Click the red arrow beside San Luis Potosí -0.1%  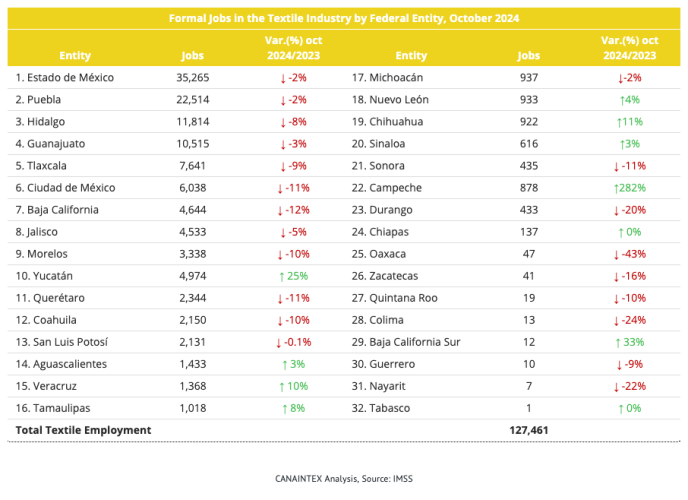click(278, 343)
